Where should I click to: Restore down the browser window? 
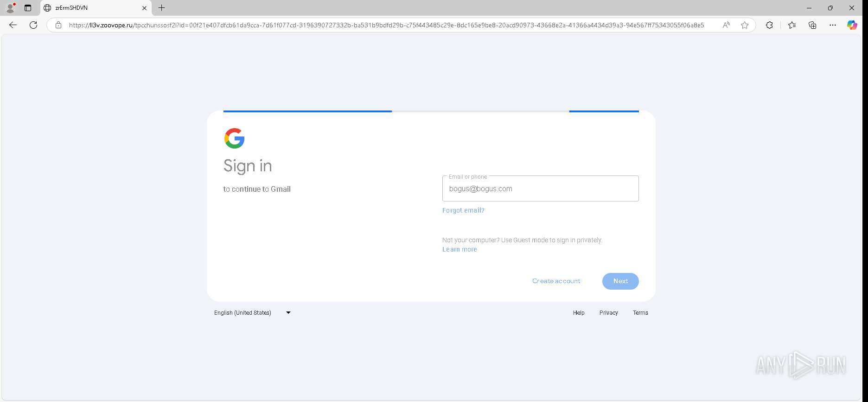[x=830, y=8]
